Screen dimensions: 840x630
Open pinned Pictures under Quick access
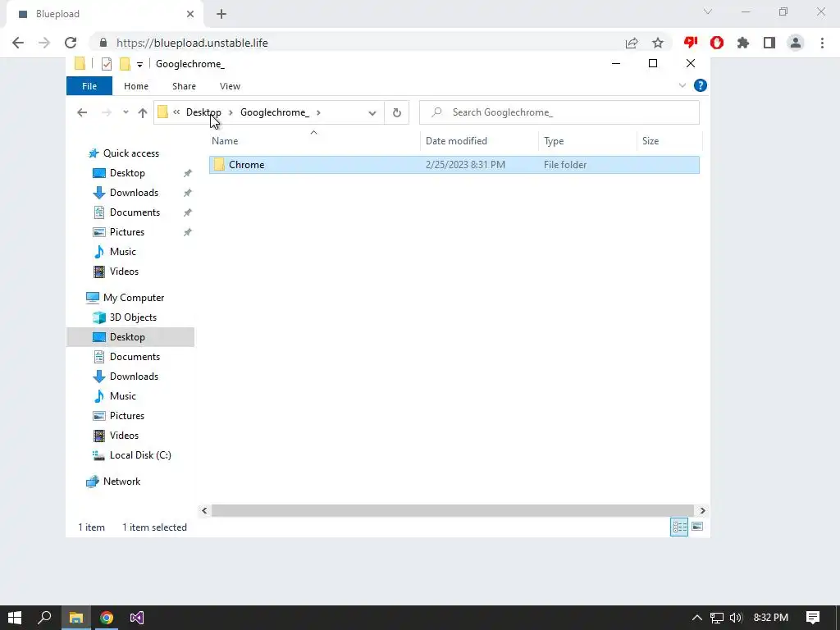point(127,232)
